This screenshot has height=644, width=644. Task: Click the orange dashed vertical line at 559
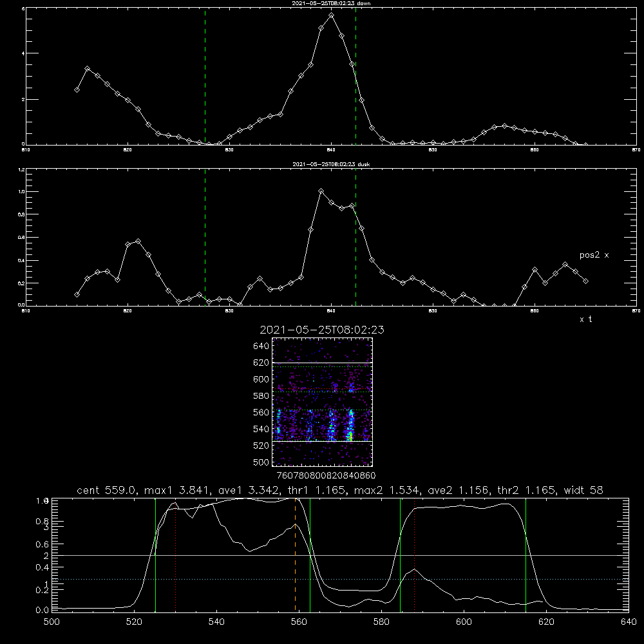[296, 554]
